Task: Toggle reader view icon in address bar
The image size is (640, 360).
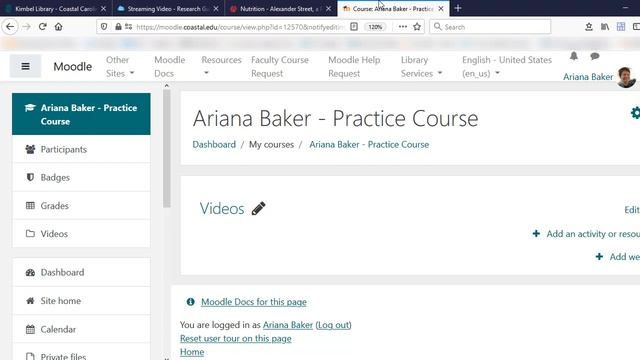Action: pos(354,27)
